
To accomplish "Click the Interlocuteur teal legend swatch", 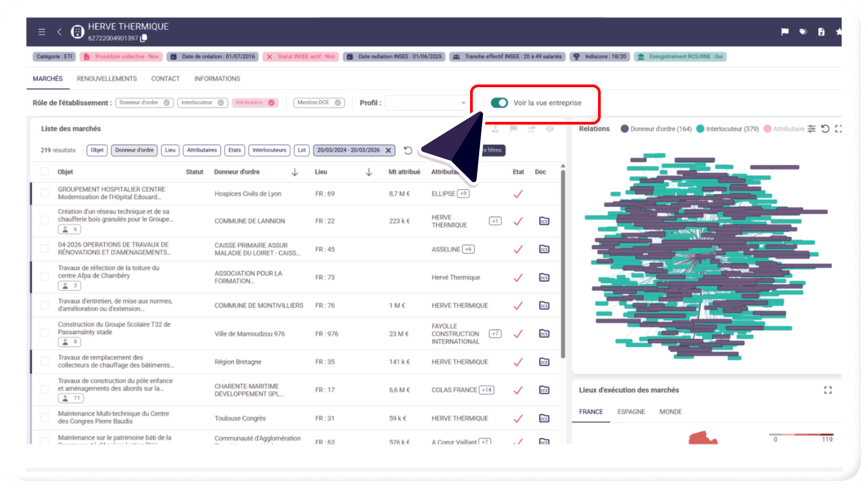I will [x=700, y=129].
